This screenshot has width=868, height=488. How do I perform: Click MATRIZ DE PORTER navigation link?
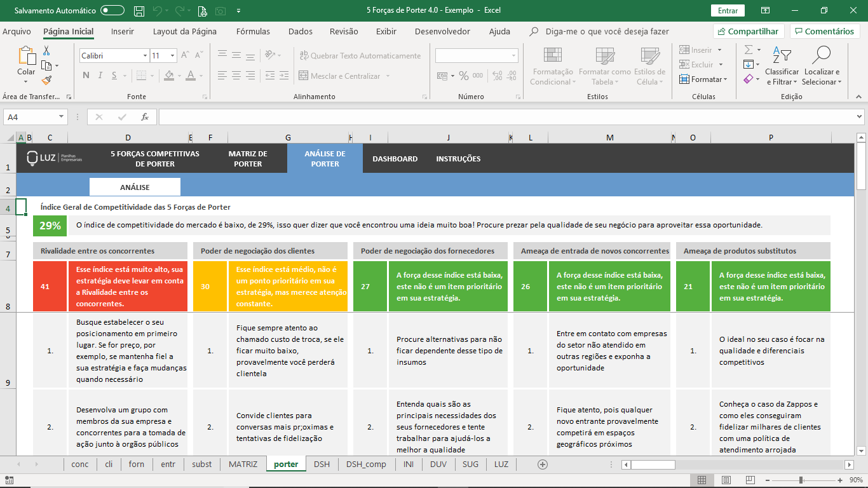[x=248, y=159]
